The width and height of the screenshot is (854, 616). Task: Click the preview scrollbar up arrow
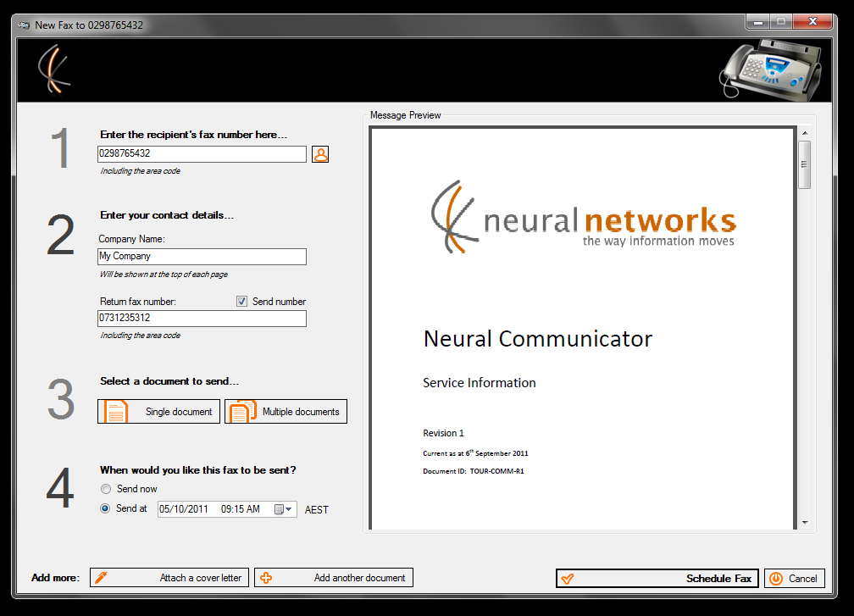[805, 134]
